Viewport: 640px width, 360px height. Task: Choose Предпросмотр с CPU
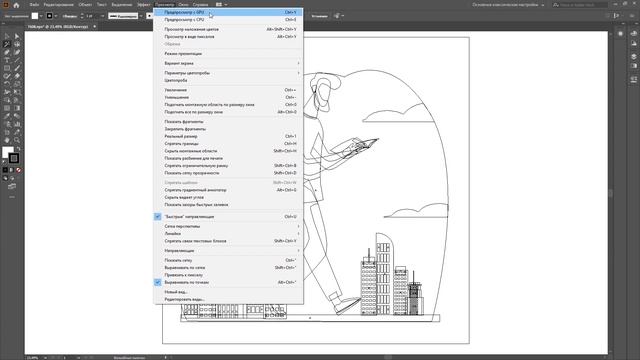coord(229,20)
